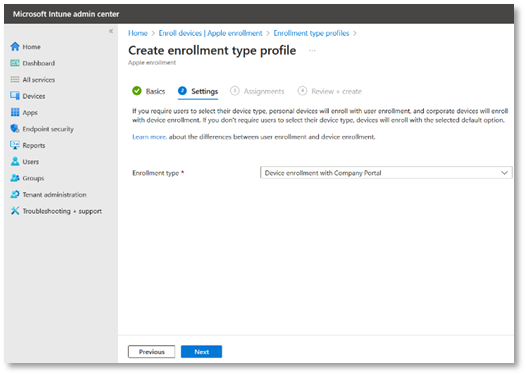The width and height of the screenshot is (526, 375).
Task: Click the Apps grid icon
Action: point(15,112)
